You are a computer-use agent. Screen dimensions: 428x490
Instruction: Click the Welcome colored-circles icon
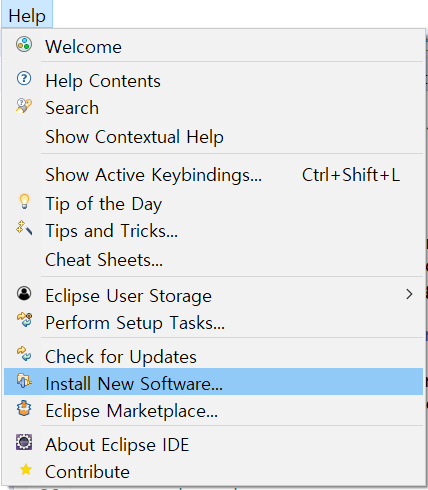click(x=24, y=45)
